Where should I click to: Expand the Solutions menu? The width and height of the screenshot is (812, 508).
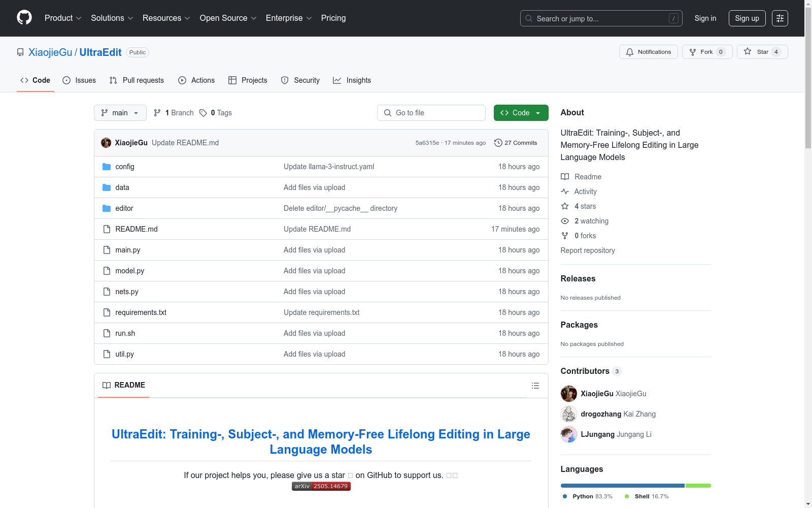pos(112,18)
